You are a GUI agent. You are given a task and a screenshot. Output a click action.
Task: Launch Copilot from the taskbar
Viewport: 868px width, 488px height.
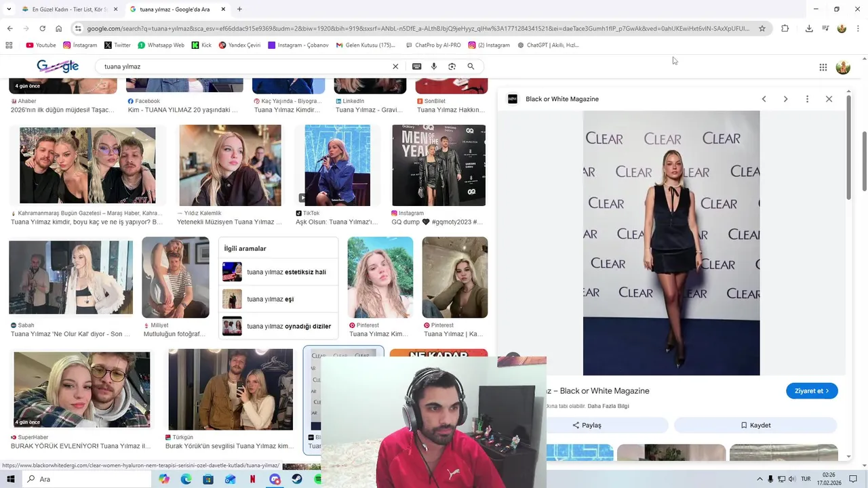pos(164,479)
